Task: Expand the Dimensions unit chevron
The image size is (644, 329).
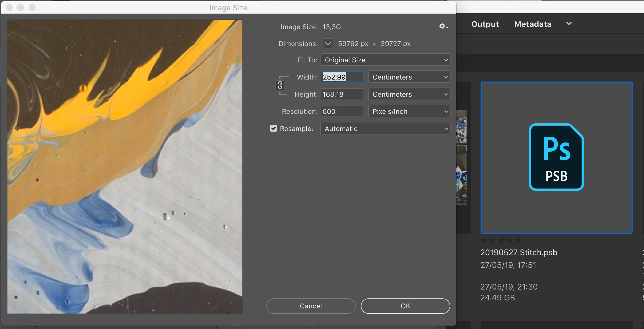Action: pyautogui.click(x=328, y=43)
